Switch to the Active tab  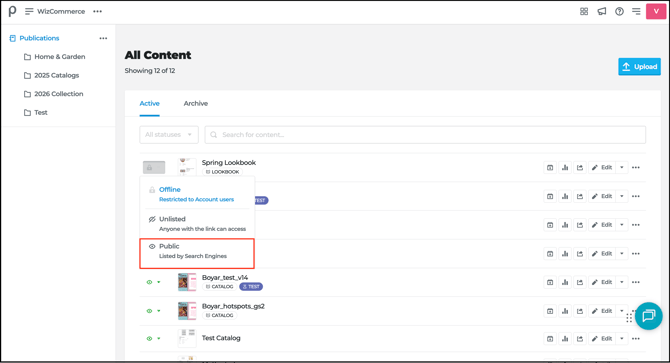coord(150,103)
